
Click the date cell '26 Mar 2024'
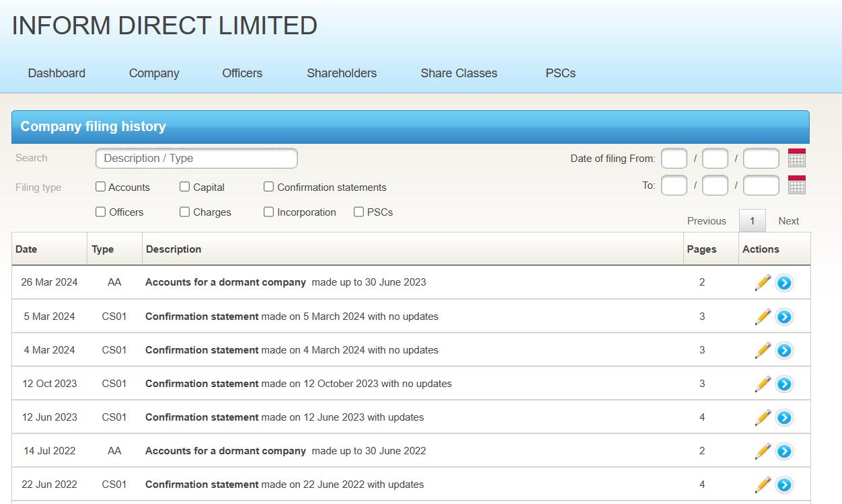[x=49, y=282]
